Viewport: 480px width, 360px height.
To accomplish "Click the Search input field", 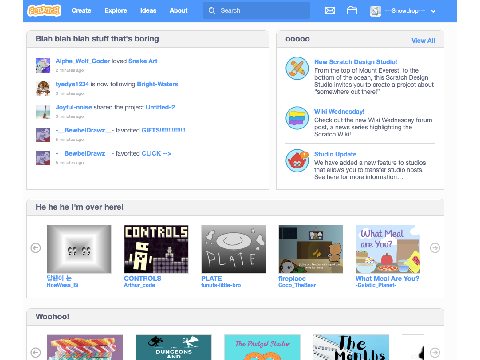I will point(256,11).
